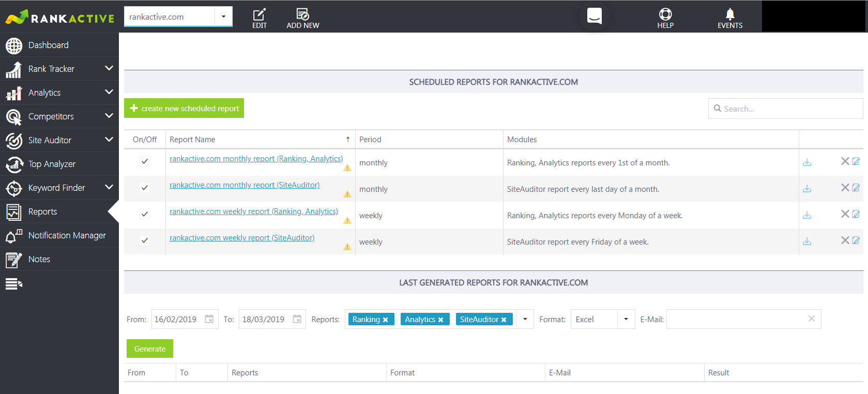Click the green Generate button
868x394 pixels.
pyautogui.click(x=150, y=348)
